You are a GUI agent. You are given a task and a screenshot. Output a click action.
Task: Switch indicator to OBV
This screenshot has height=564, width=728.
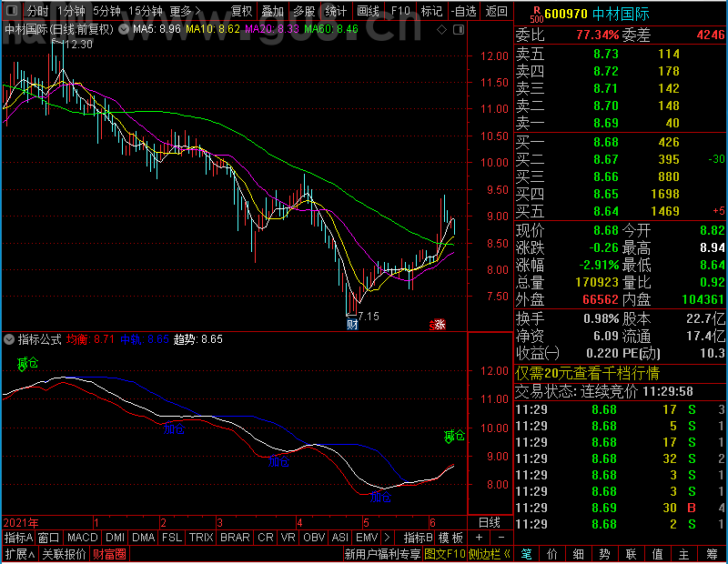314,538
